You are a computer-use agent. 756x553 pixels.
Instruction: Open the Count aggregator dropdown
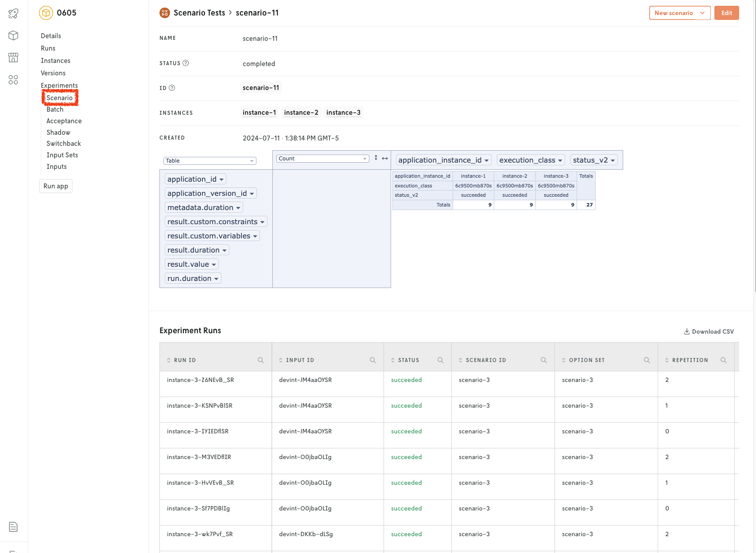pyautogui.click(x=322, y=159)
